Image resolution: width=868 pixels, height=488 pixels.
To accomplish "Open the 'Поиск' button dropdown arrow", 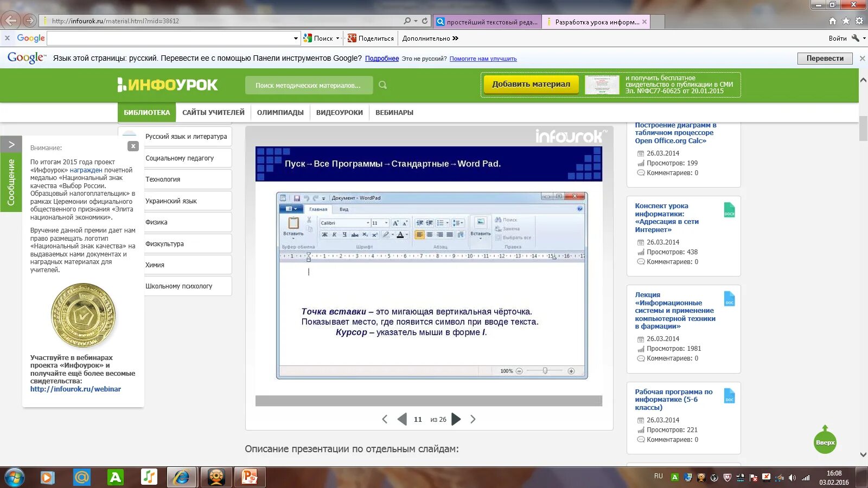I will tap(337, 38).
